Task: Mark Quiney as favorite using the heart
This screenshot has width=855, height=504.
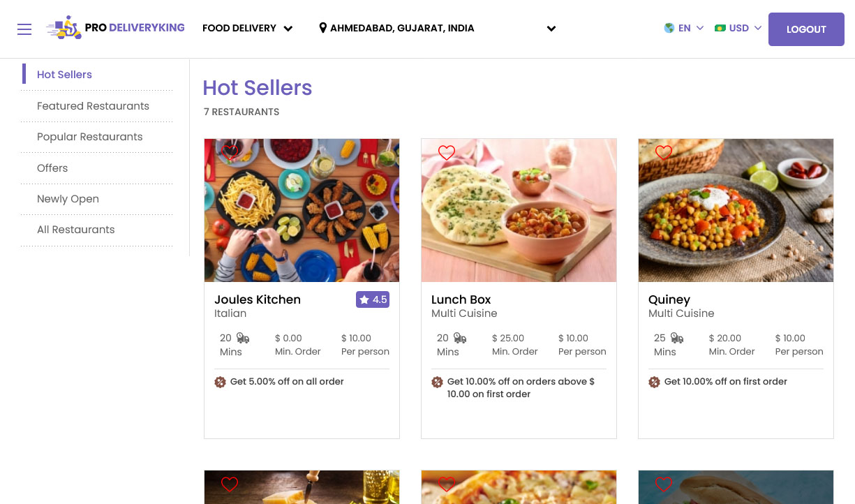Action: pyautogui.click(x=664, y=152)
